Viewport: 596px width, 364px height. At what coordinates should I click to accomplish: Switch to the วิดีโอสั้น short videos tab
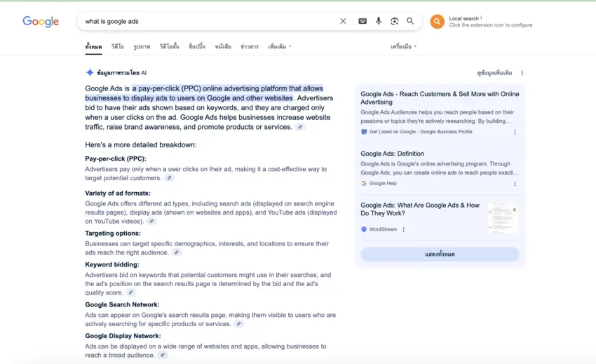169,46
